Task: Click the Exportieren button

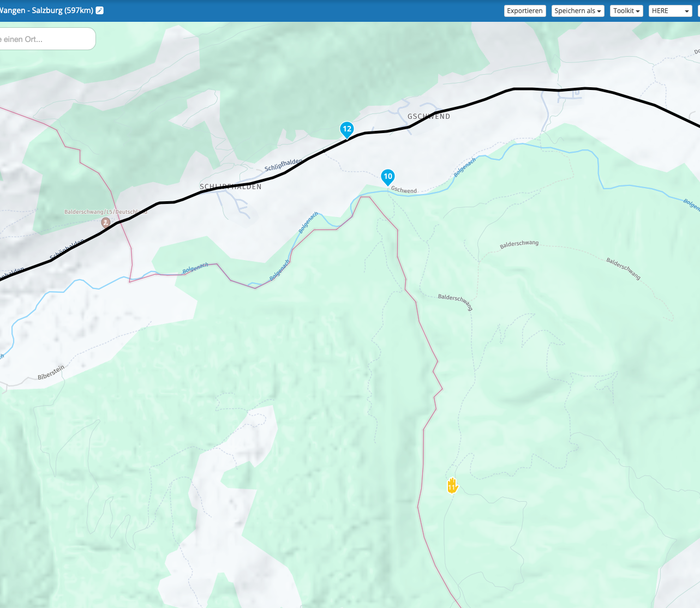Action: click(525, 11)
